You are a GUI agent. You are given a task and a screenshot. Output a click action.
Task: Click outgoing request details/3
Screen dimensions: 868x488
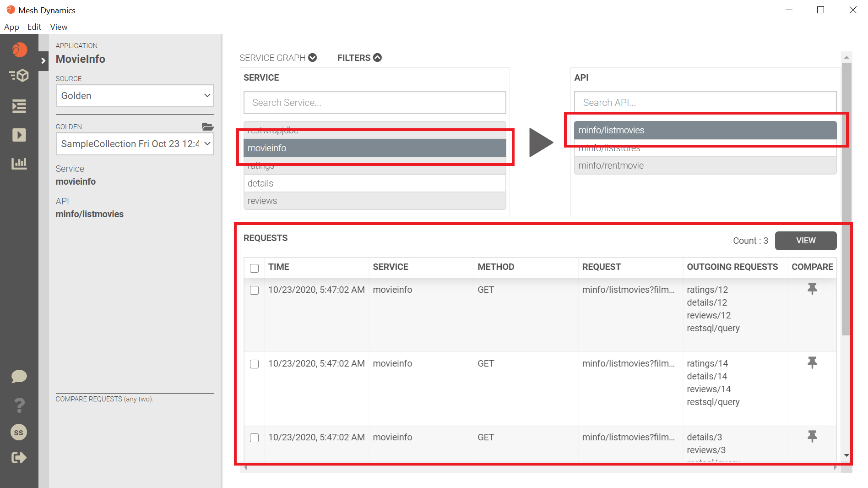tap(704, 437)
